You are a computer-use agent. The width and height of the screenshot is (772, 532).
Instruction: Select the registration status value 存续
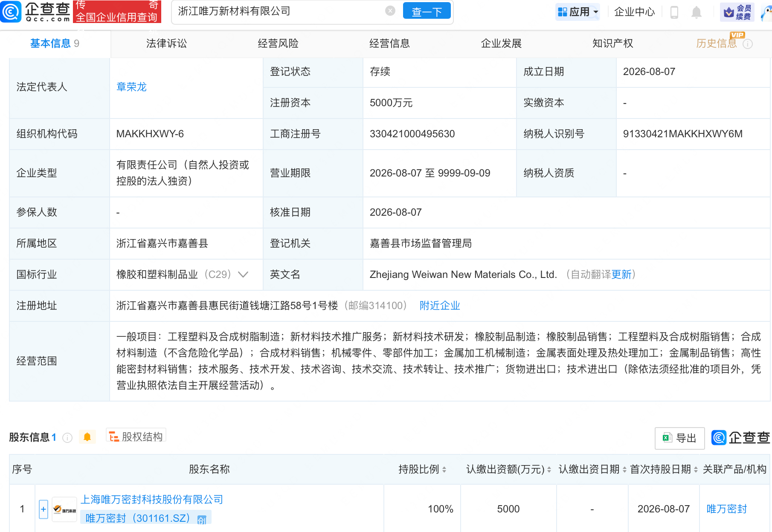[x=380, y=72]
